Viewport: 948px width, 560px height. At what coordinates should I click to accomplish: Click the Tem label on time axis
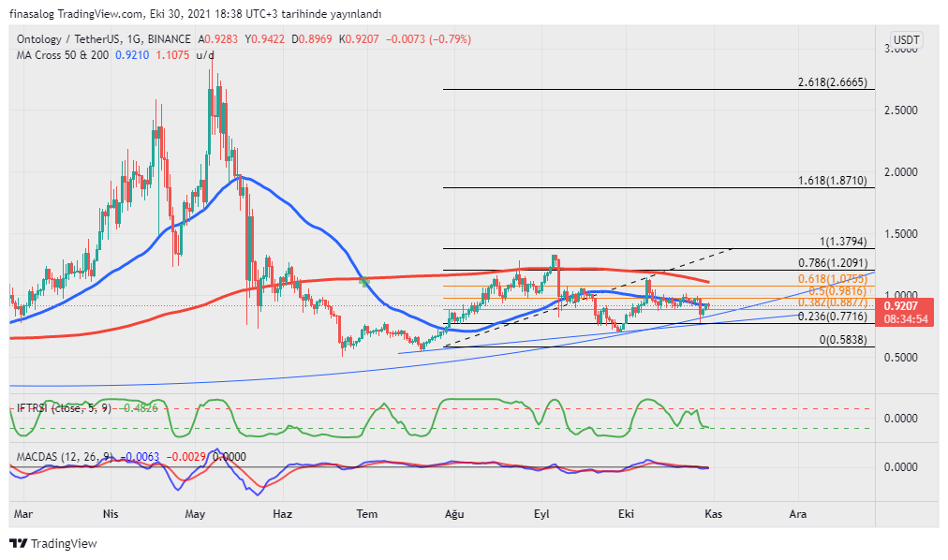pos(367,514)
